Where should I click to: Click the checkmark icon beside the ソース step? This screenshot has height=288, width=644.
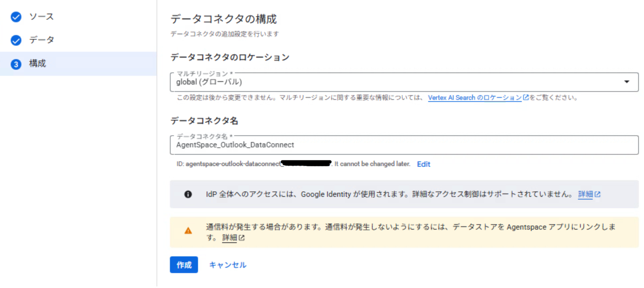coord(16,16)
